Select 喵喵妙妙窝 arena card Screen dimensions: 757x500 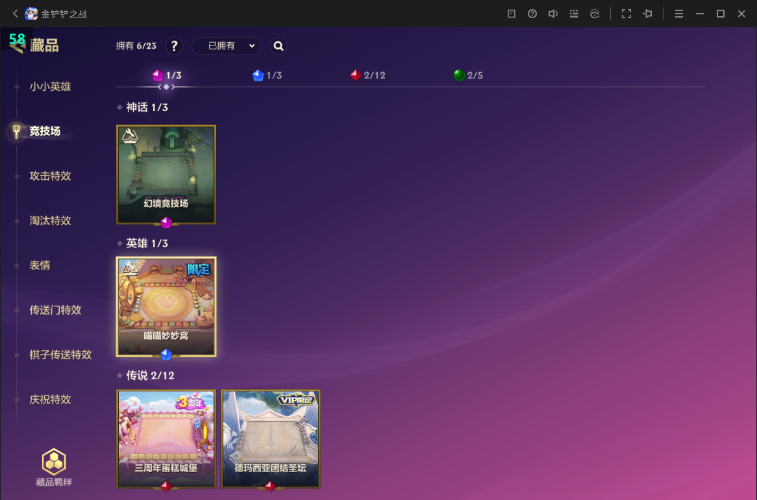(x=166, y=307)
